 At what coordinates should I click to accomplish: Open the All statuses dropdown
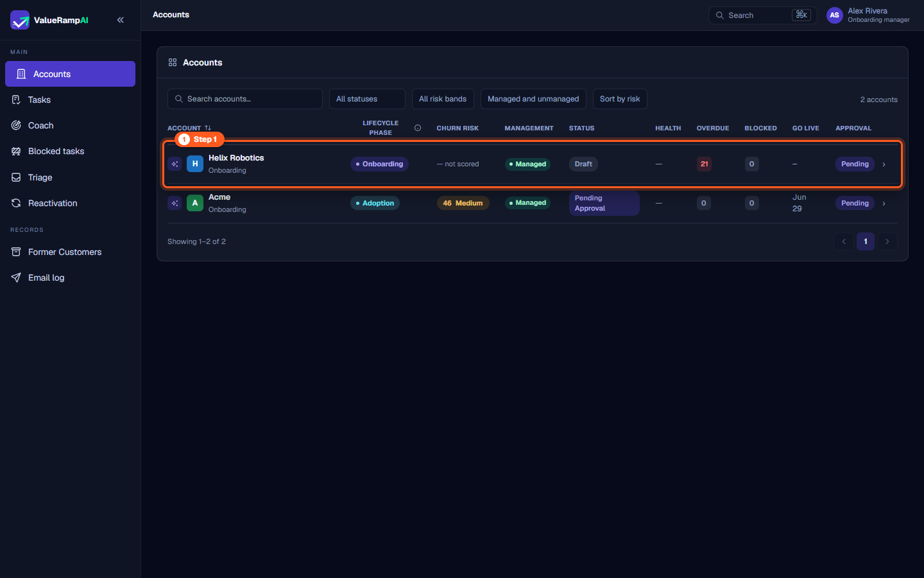367,99
